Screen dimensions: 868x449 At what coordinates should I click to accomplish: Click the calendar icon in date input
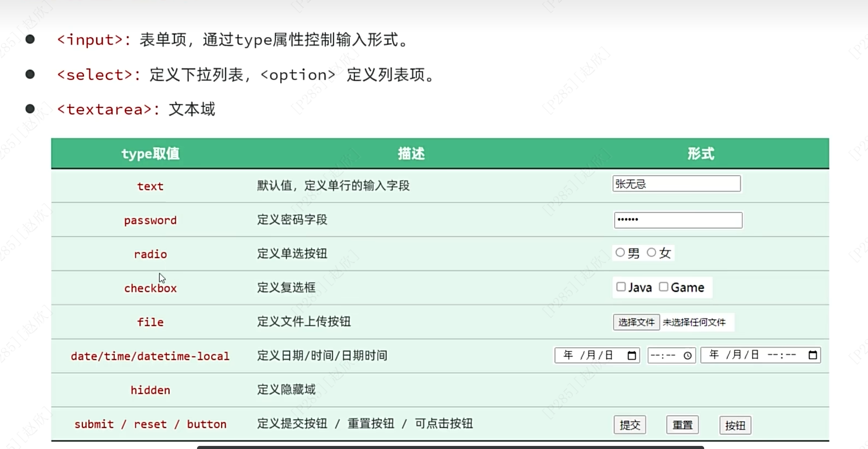click(x=632, y=356)
